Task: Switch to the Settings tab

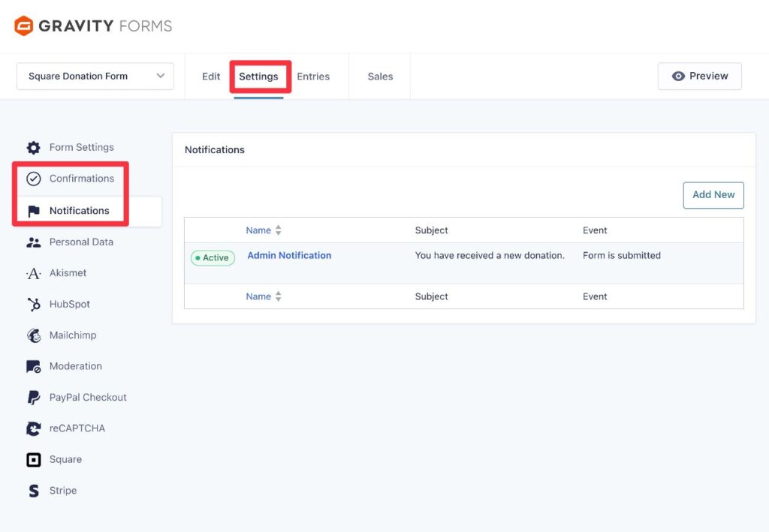Action: click(x=258, y=77)
